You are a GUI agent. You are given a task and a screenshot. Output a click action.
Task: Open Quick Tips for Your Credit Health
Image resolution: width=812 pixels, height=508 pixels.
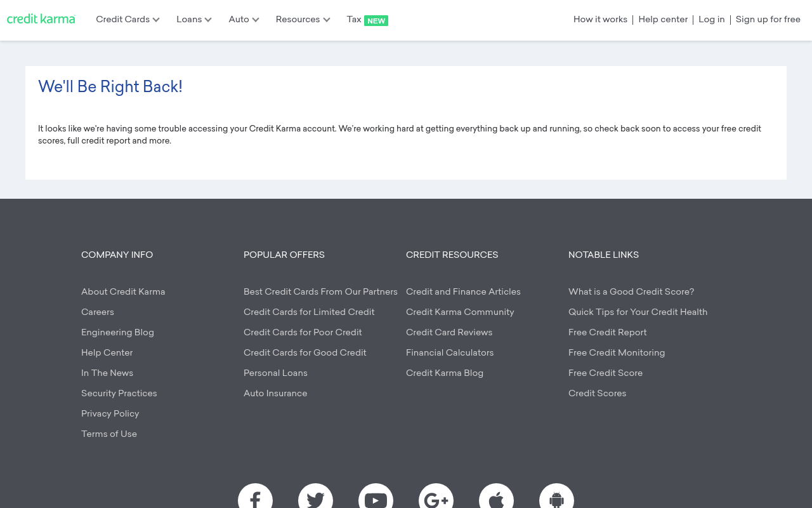coord(638,312)
